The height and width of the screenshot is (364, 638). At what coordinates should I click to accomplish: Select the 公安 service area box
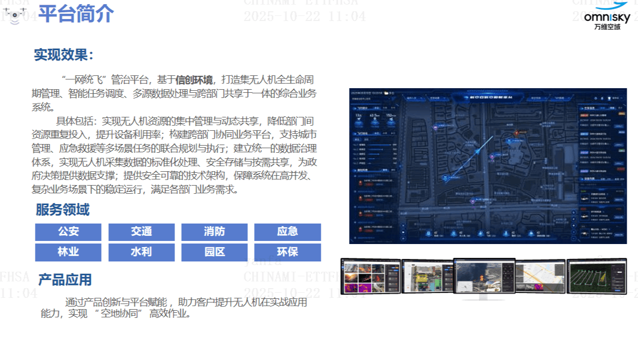[68, 232]
